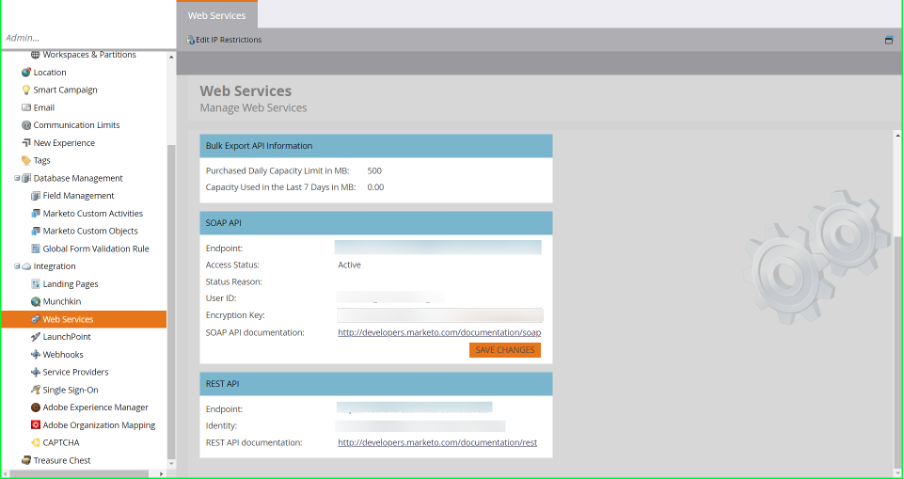Focus the Admin search field
The width and height of the screenshot is (904, 479).
[x=88, y=38]
